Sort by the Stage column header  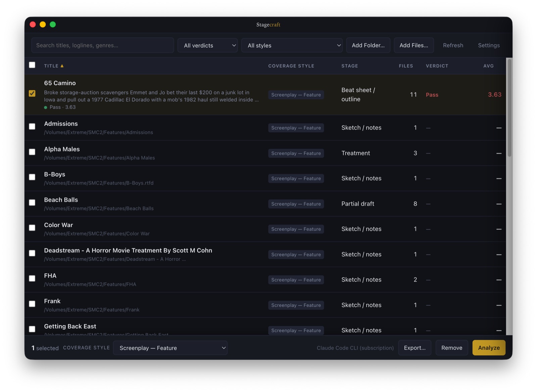(350, 66)
